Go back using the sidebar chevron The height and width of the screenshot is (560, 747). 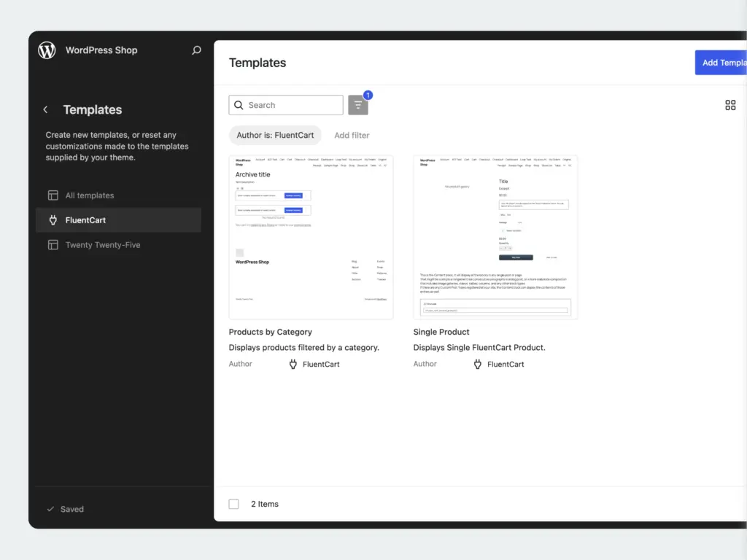coord(46,109)
